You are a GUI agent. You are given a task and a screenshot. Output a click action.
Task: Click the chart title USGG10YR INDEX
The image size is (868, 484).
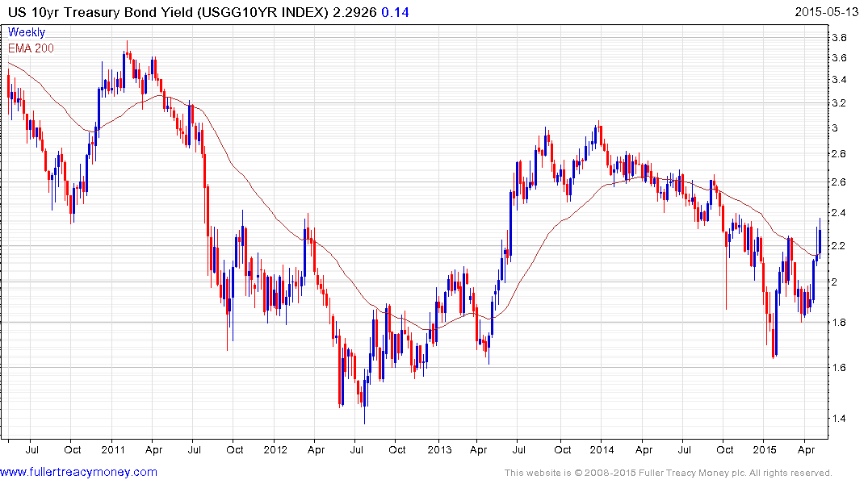(262, 12)
